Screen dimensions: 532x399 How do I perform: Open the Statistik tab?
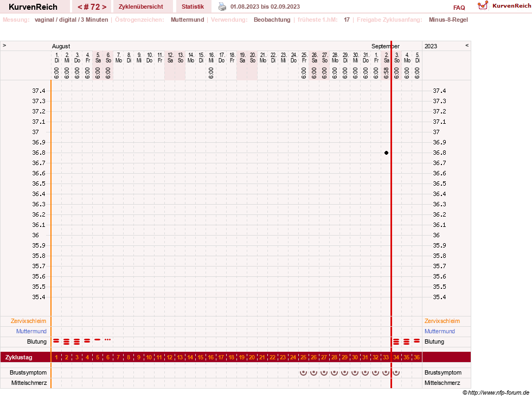click(193, 7)
